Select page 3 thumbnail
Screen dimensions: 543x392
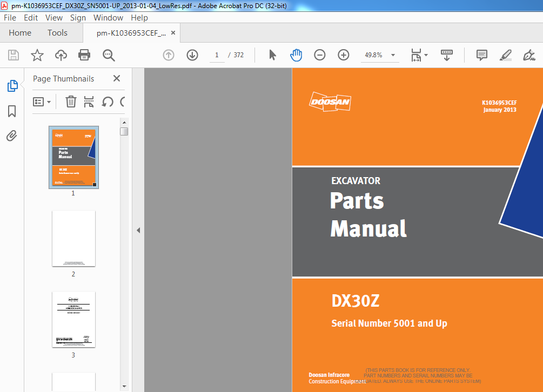pos(74,319)
